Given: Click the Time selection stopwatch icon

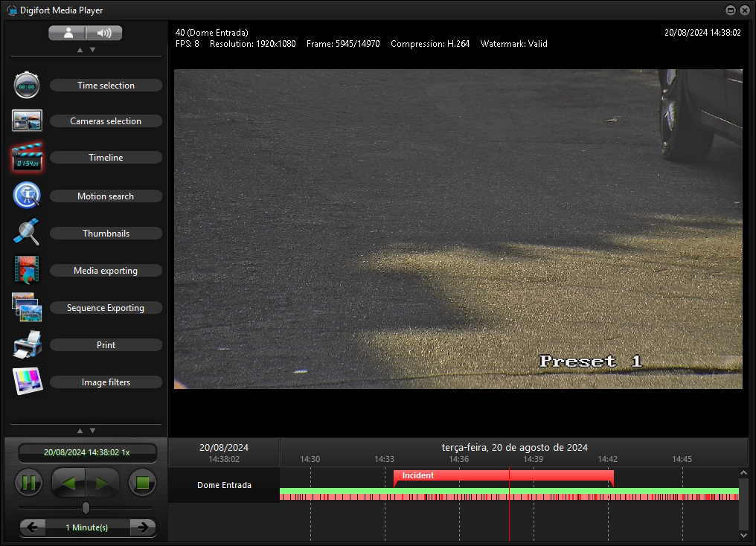Looking at the screenshot, I should point(27,85).
